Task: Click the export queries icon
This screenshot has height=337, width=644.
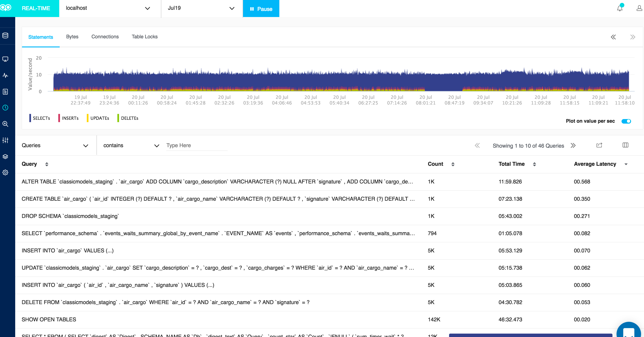Action: coord(599,145)
